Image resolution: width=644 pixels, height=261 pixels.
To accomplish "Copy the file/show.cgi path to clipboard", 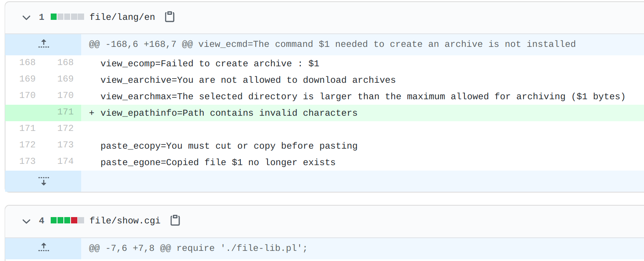I will coord(175,220).
